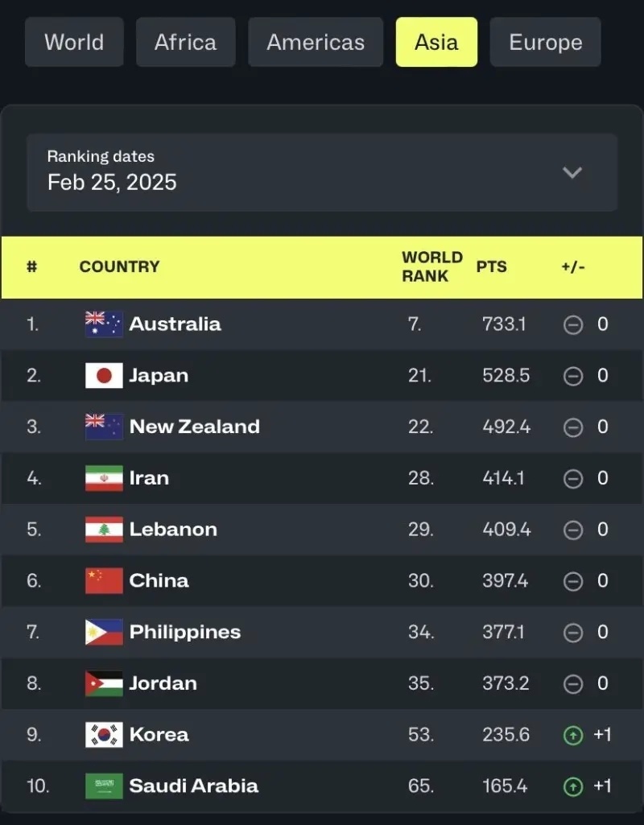This screenshot has height=825, width=644.
Task: Open the Americas tab
Action: click(316, 42)
